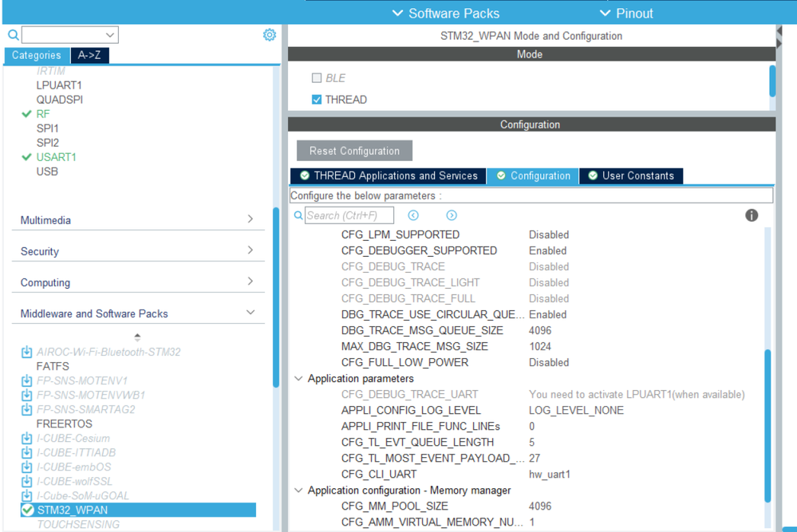The image size is (797, 532).
Task: Click download icon beside I-Cube-SoM-uGOAL
Action: pyautogui.click(x=26, y=495)
